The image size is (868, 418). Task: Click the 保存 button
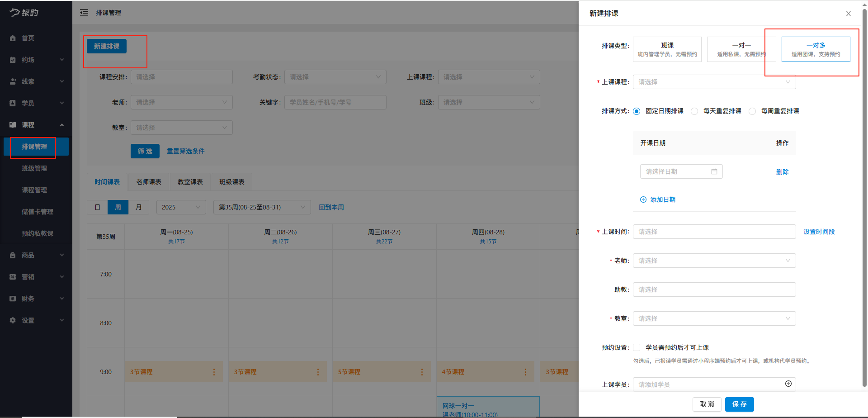740,404
